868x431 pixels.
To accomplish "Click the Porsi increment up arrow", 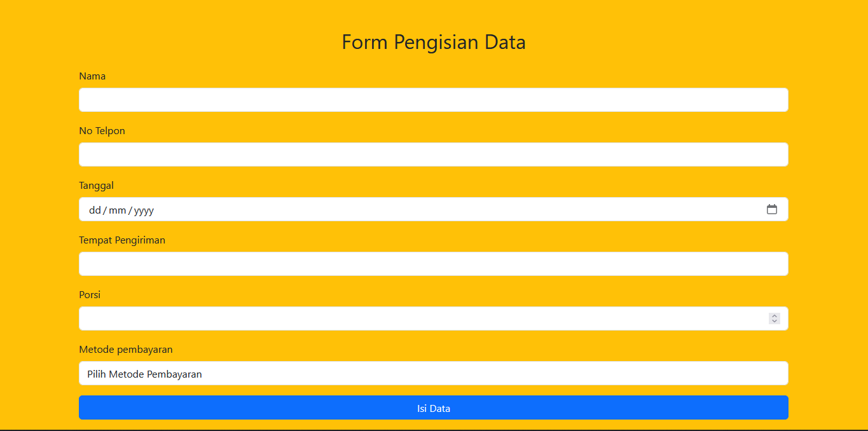I will pyautogui.click(x=775, y=315).
